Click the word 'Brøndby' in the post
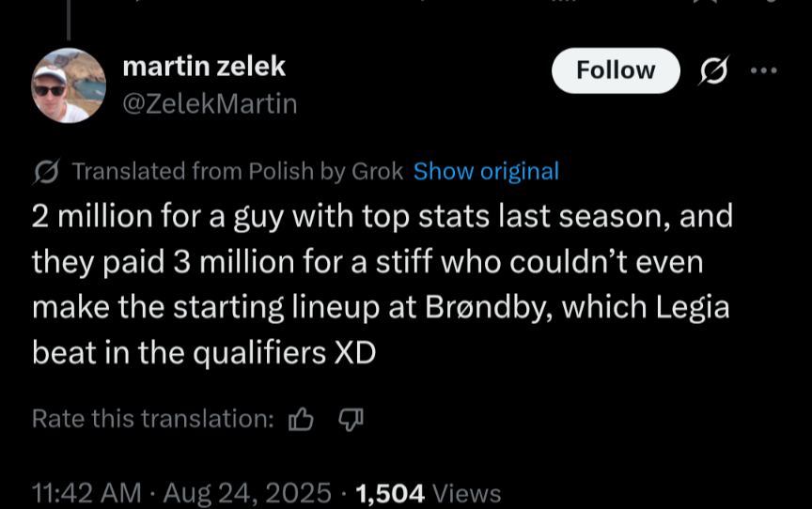The image size is (812, 509). [x=489, y=307]
